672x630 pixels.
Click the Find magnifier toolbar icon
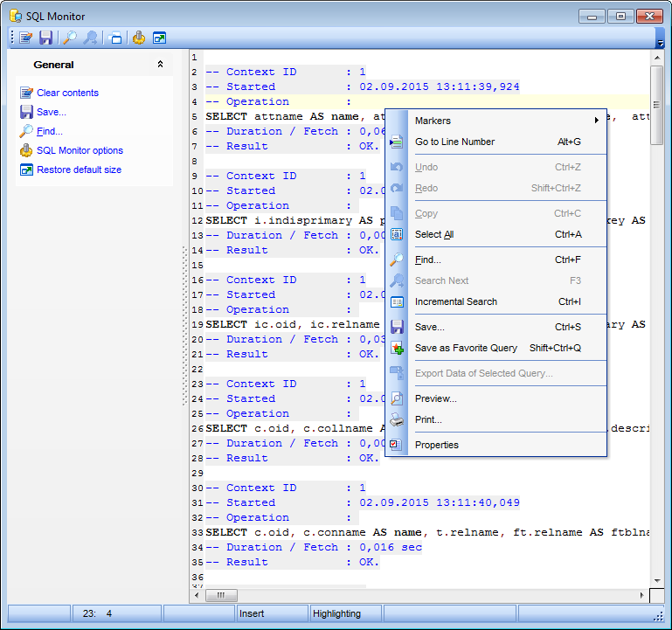point(70,38)
